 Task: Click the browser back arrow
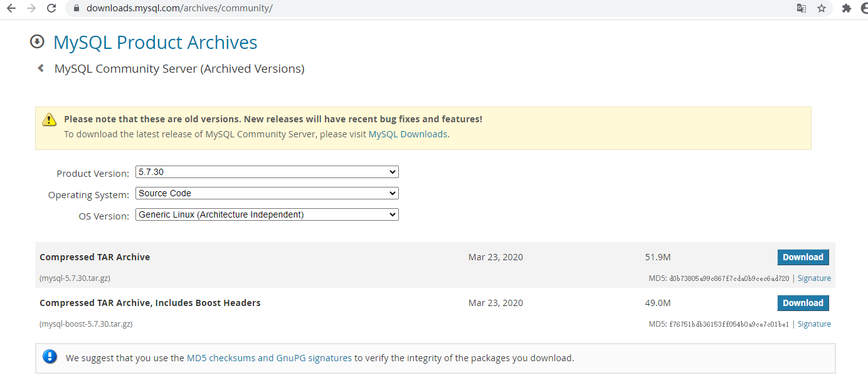pos(11,8)
